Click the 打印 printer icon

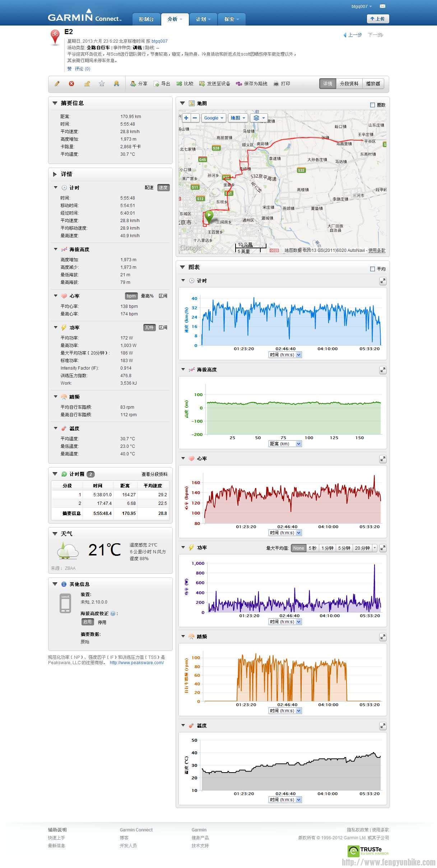[276, 84]
